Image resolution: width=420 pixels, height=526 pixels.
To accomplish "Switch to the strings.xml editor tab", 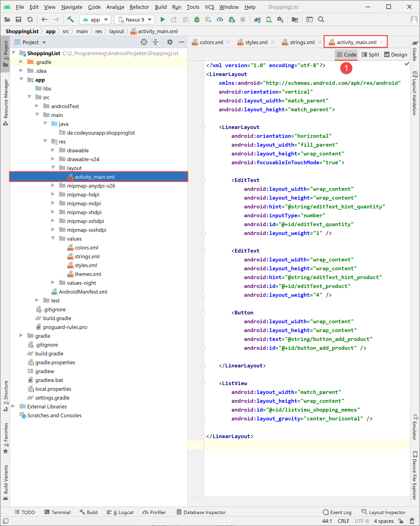I will point(302,42).
